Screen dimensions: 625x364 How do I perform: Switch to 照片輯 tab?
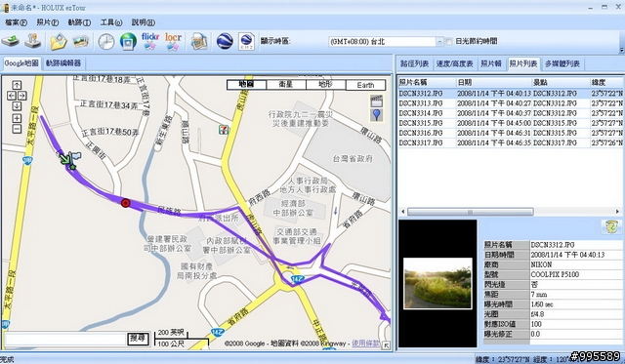tap(491, 63)
